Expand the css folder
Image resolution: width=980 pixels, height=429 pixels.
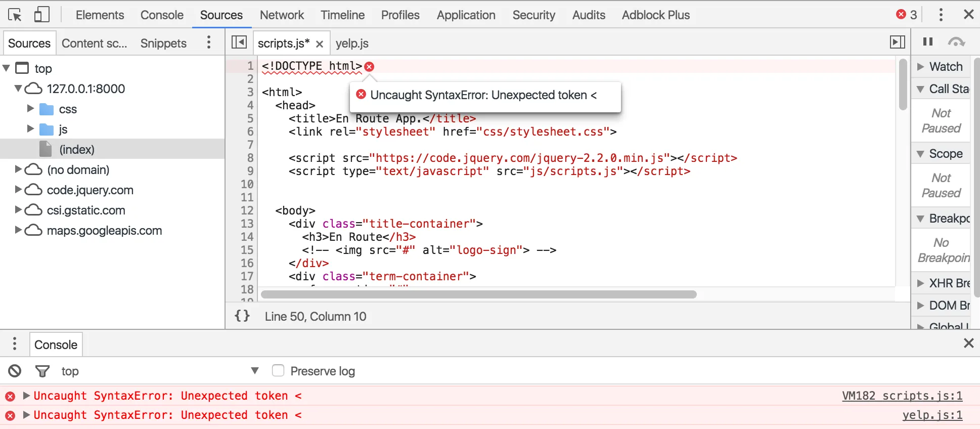point(30,109)
